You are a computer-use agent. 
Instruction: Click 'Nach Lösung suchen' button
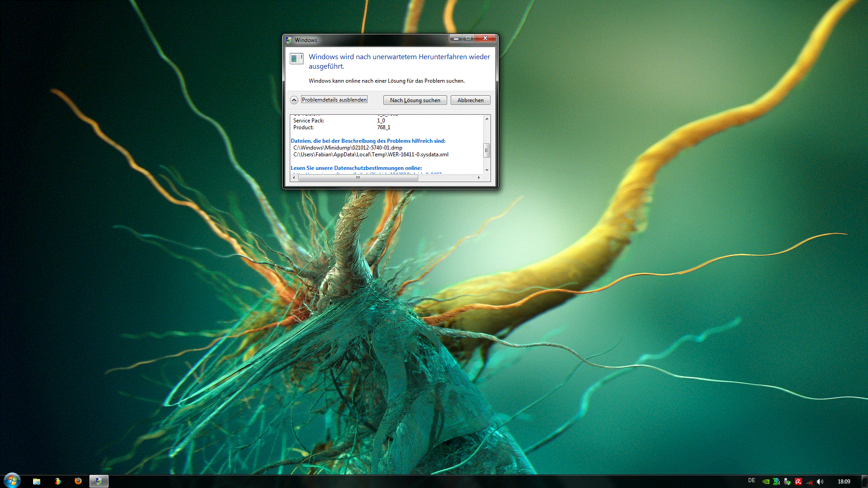tap(415, 100)
